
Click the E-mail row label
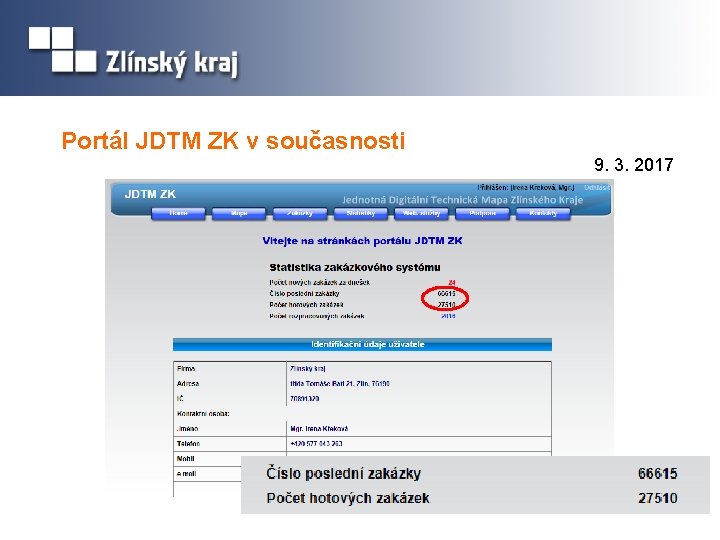click(x=186, y=473)
